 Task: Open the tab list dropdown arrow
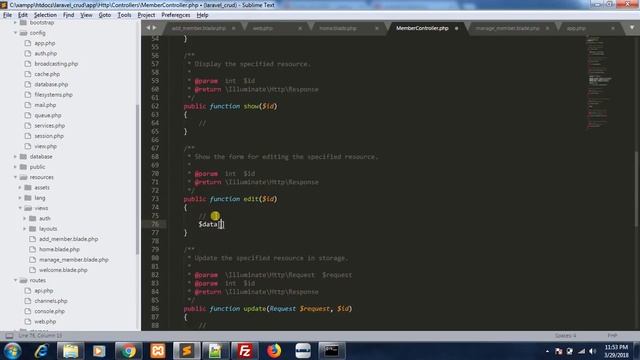point(632,28)
